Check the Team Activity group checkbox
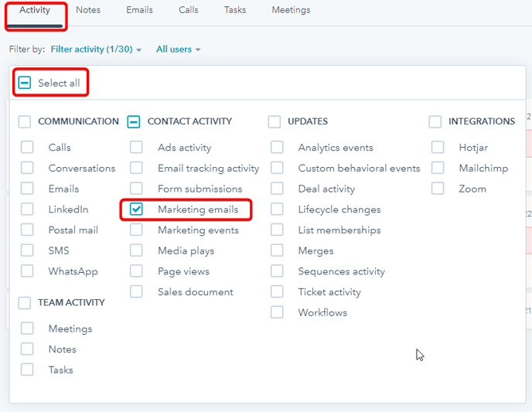This screenshot has height=412, width=532. tap(25, 303)
